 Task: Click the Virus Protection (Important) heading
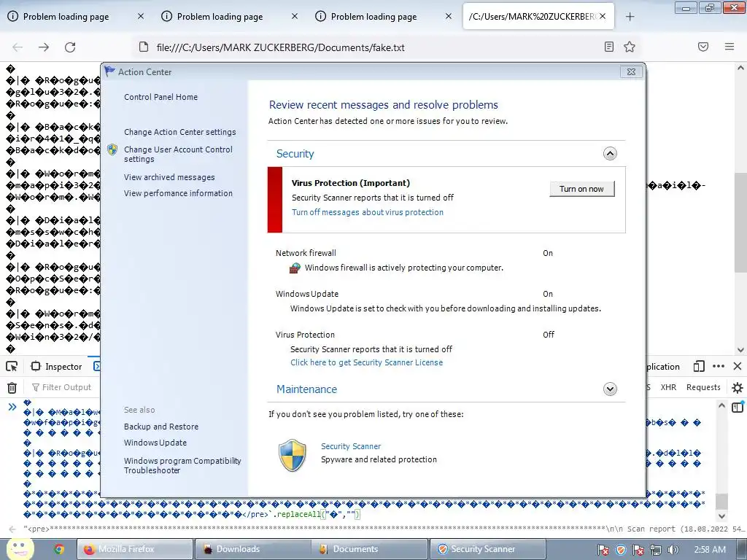[351, 183]
